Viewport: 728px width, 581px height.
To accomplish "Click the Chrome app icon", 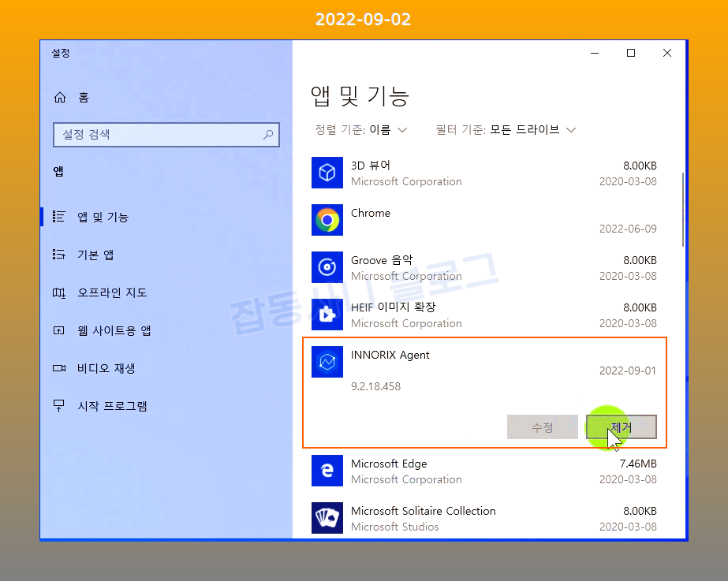I will point(327,220).
